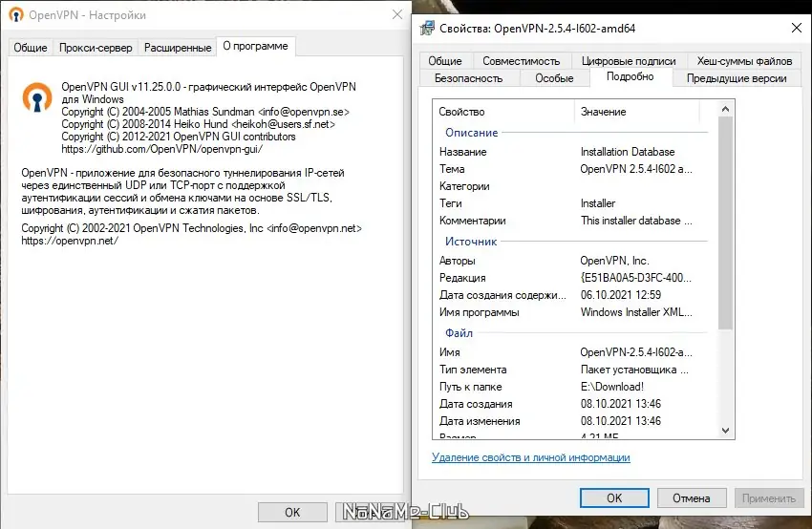The width and height of the screenshot is (812, 529).
Task: Click the Применить button
Action: pos(768,497)
